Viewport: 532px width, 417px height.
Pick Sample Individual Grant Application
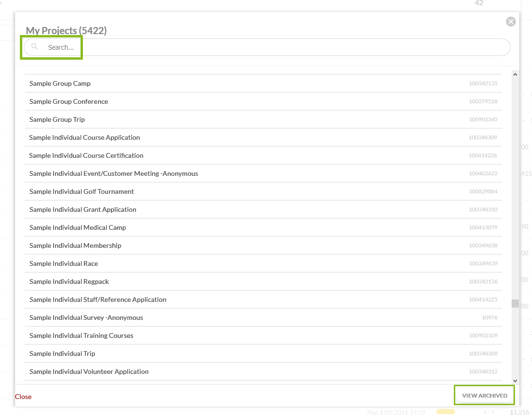[83, 209]
